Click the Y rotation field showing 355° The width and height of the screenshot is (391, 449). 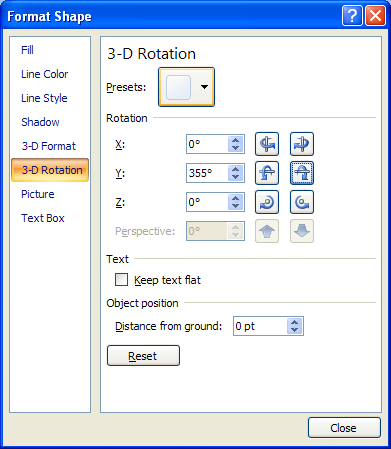click(x=207, y=173)
